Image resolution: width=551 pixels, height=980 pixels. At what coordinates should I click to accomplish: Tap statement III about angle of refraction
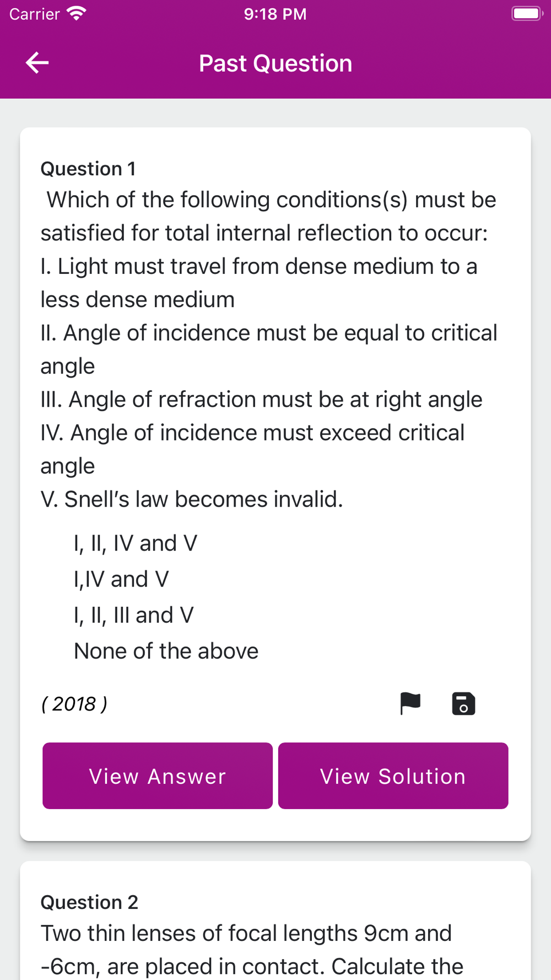(261, 400)
